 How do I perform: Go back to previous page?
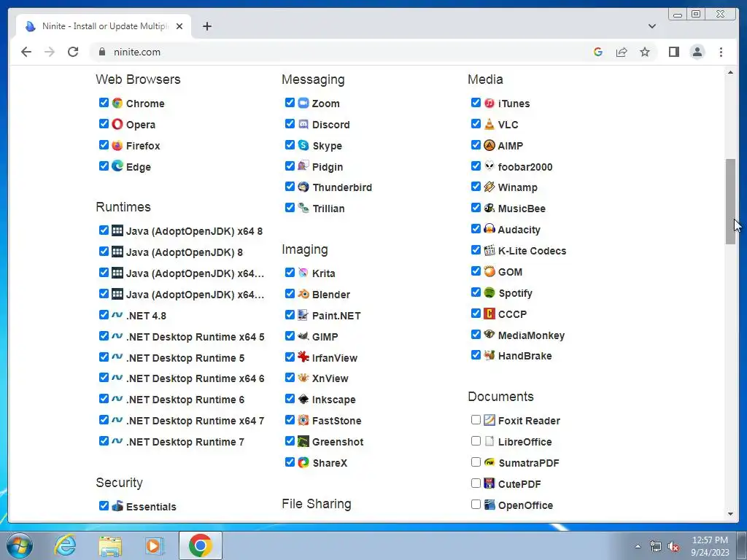click(26, 52)
